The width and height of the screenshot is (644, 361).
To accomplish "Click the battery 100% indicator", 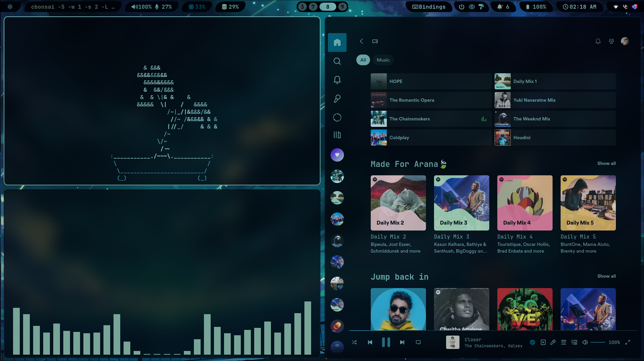I will pyautogui.click(x=536, y=7).
